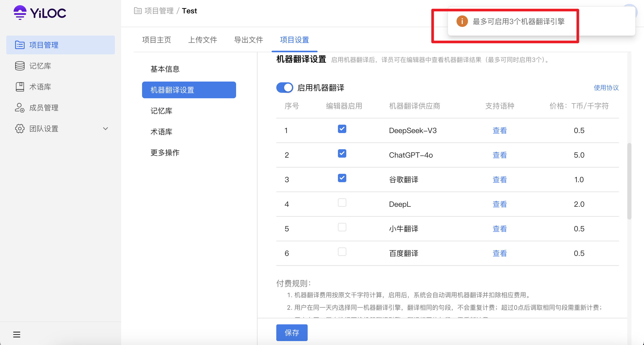Open the 使用协议 link
The image size is (644, 345).
coord(606,88)
